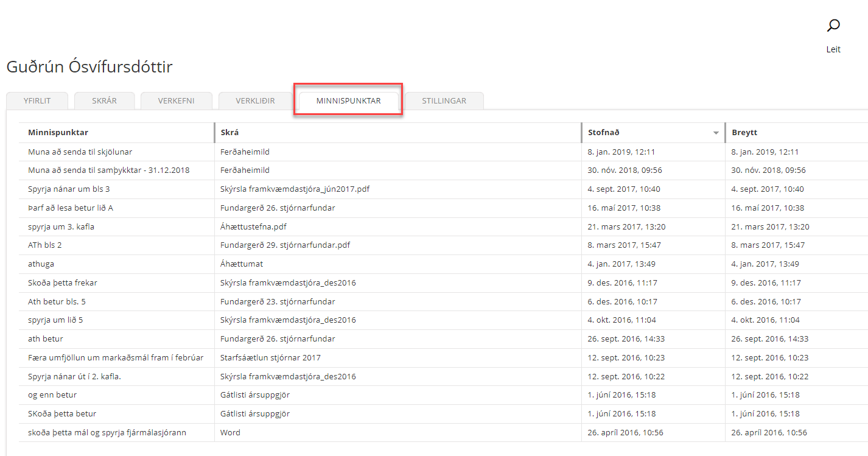This screenshot has height=456, width=868.
Task: Click the Skrá column header
Action: click(229, 133)
